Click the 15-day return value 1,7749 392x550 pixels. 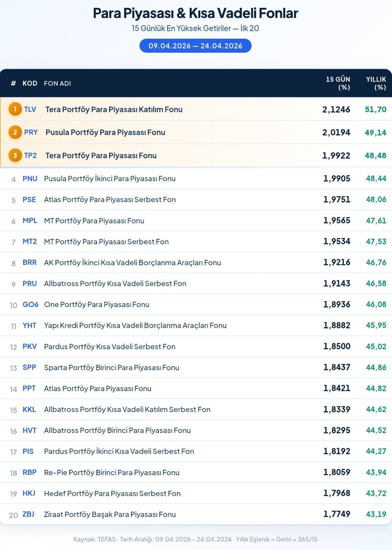pos(337,514)
